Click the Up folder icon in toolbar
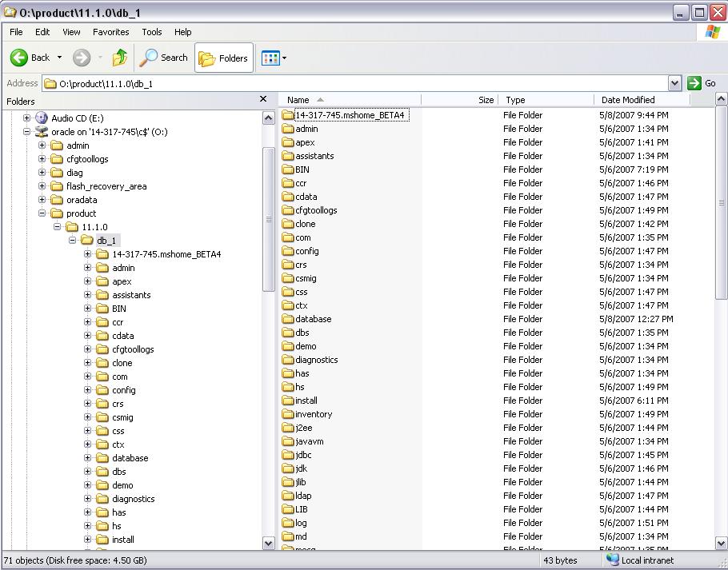The image size is (728, 570). (x=120, y=58)
